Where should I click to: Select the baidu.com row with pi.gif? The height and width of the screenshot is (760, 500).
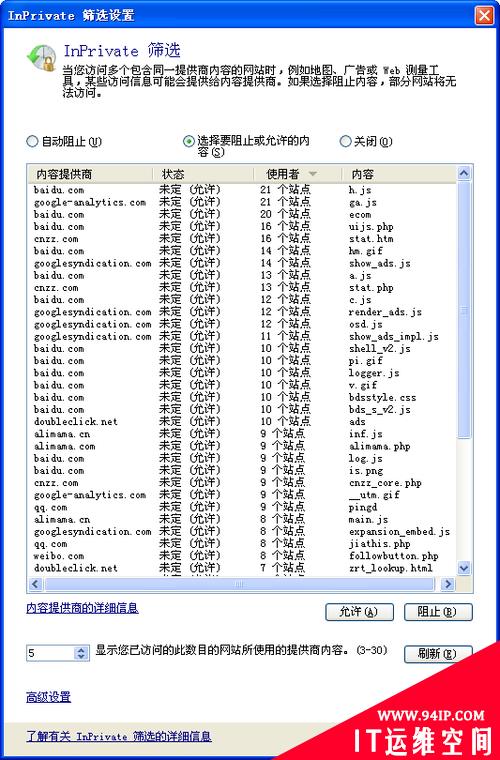242,361
